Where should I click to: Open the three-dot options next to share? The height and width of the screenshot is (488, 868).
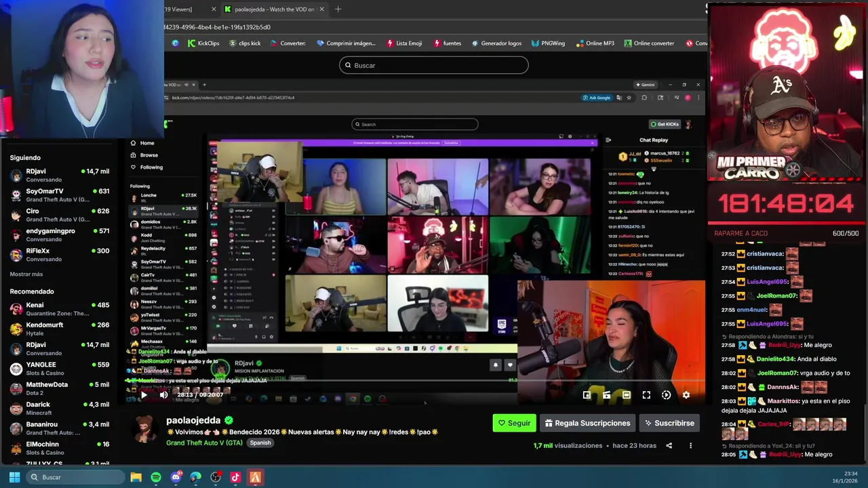[690, 445]
